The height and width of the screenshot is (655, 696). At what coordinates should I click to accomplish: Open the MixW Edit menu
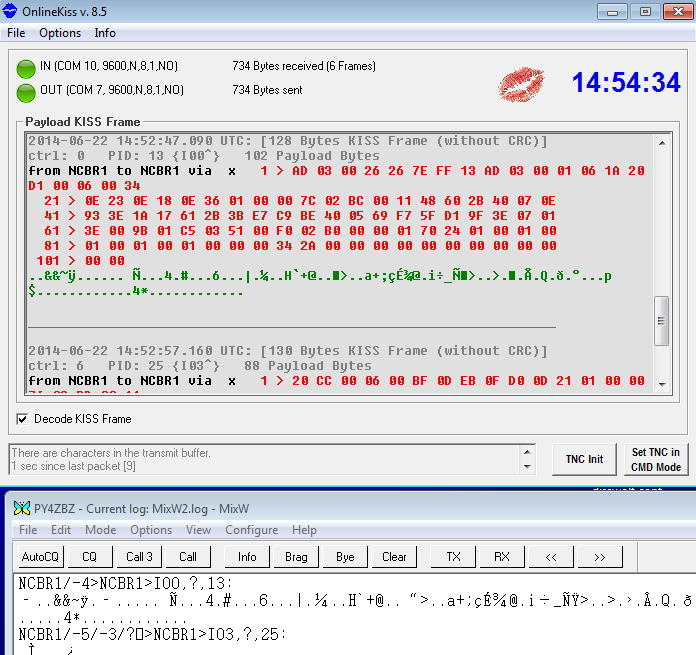pyautogui.click(x=61, y=530)
